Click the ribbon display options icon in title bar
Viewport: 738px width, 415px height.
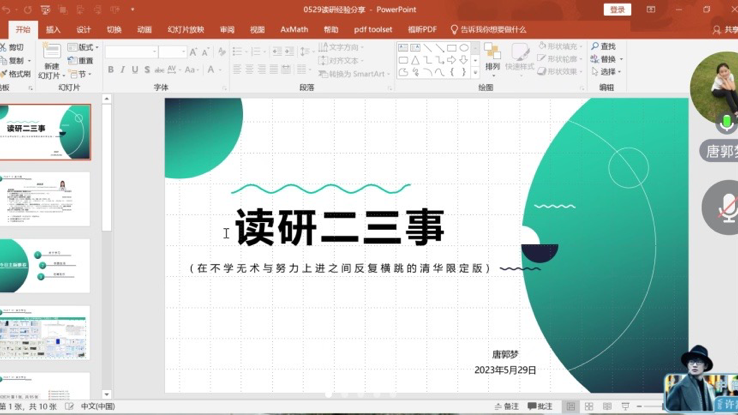coord(651,9)
